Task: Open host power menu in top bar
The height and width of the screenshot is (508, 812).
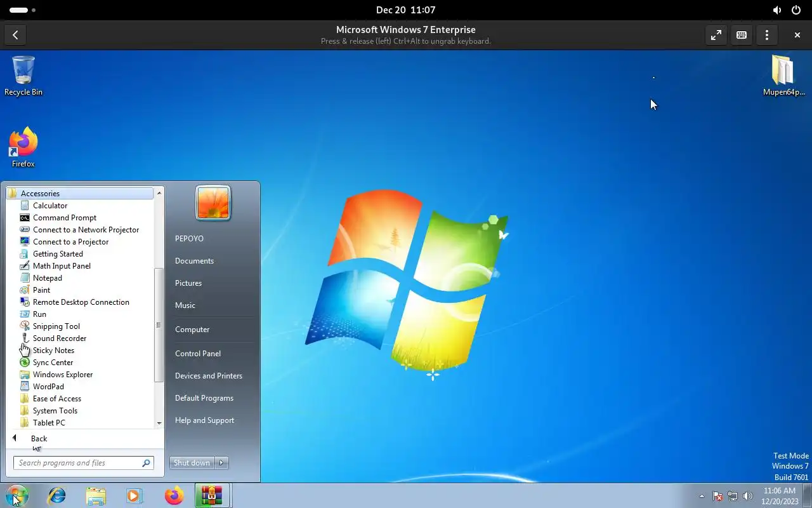Action: point(796,10)
